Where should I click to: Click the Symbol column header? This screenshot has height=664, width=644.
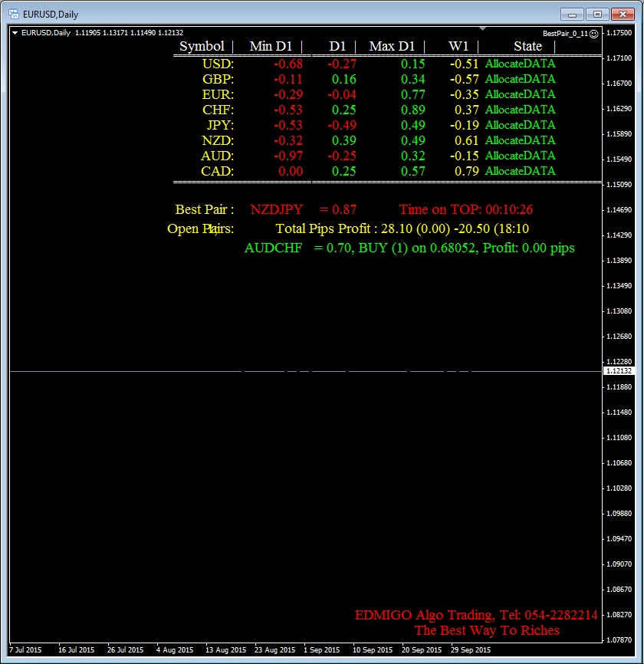pos(202,46)
